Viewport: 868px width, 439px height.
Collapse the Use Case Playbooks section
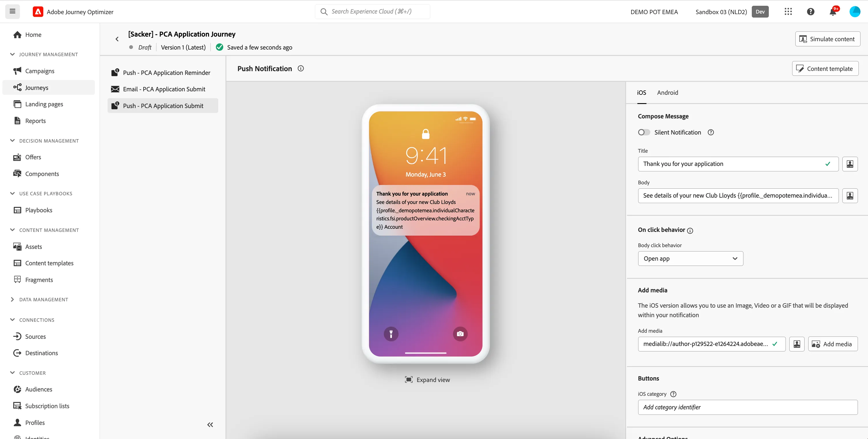click(12, 193)
